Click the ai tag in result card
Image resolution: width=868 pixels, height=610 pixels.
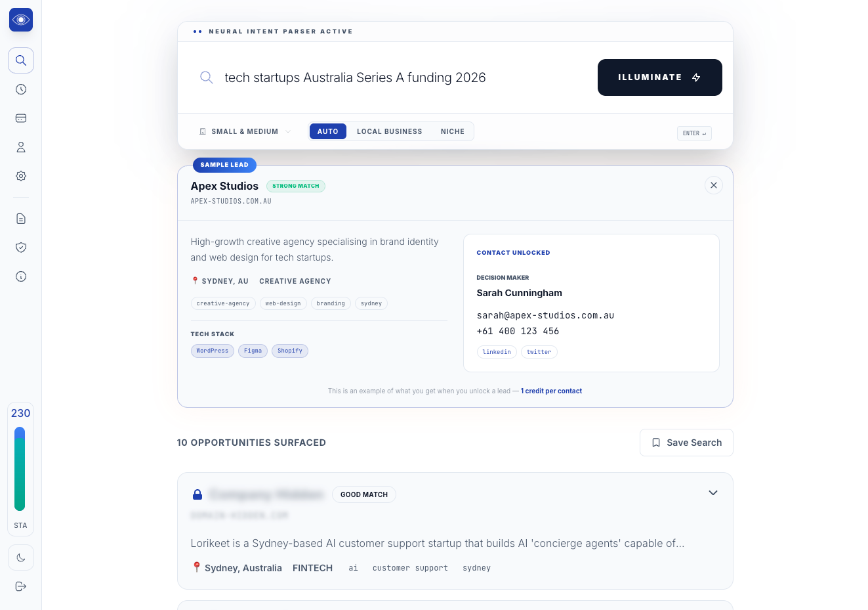click(x=353, y=568)
